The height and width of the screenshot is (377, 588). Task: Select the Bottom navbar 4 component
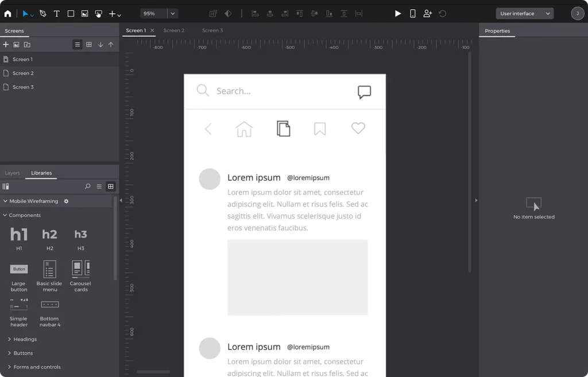(x=49, y=313)
